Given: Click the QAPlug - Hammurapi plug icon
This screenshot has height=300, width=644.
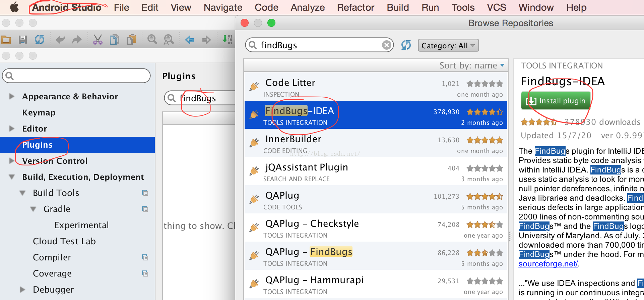Looking at the screenshot, I should click(x=254, y=284).
